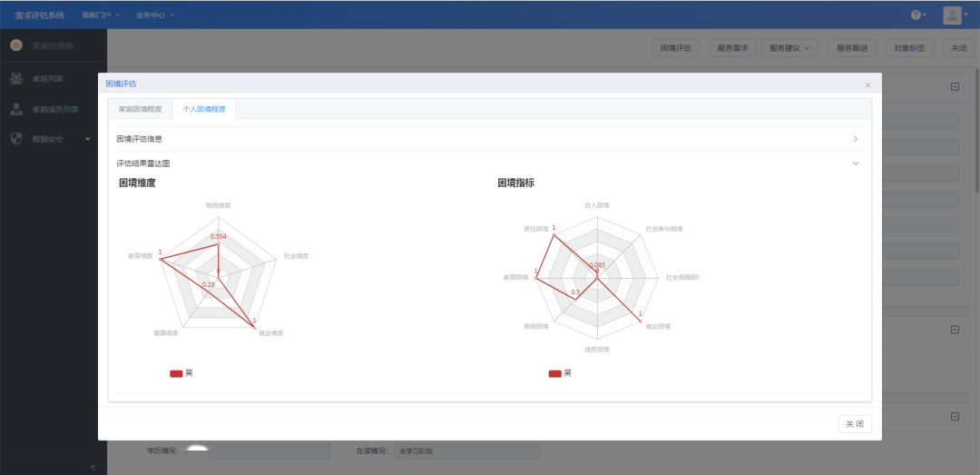Screen dimensions: 980x475
Task: Click the 家庭信息库 home icon in sidebar
Action: pyautogui.click(x=16, y=45)
